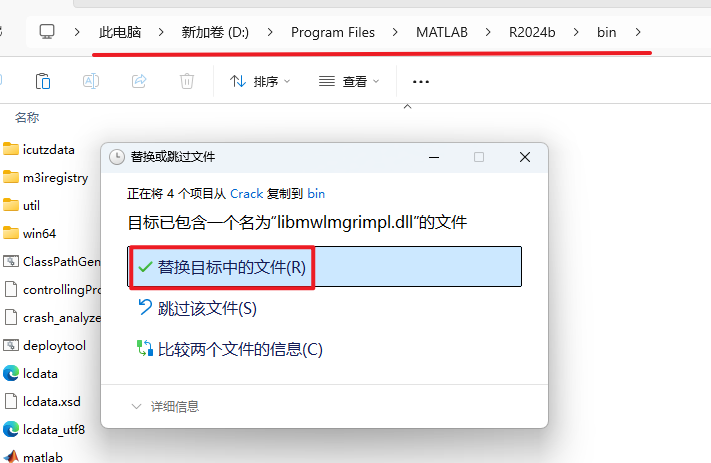This screenshot has width=711, height=463.
Task: Click the Copy icon in the toolbar
Action: (42, 81)
